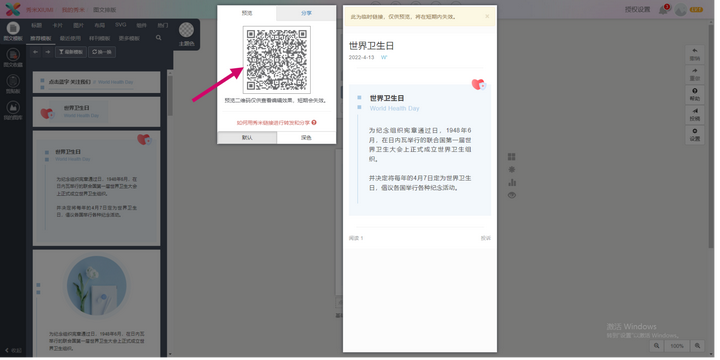The height and width of the screenshot is (360, 720).
Task: Click the template search magnifier icon
Action: tap(158, 38)
